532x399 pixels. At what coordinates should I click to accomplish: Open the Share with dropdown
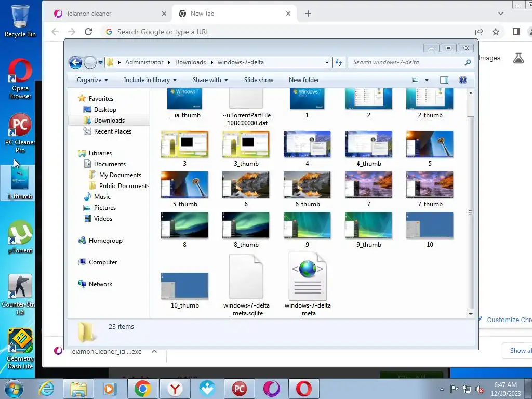pyautogui.click(x=210, y=80)
